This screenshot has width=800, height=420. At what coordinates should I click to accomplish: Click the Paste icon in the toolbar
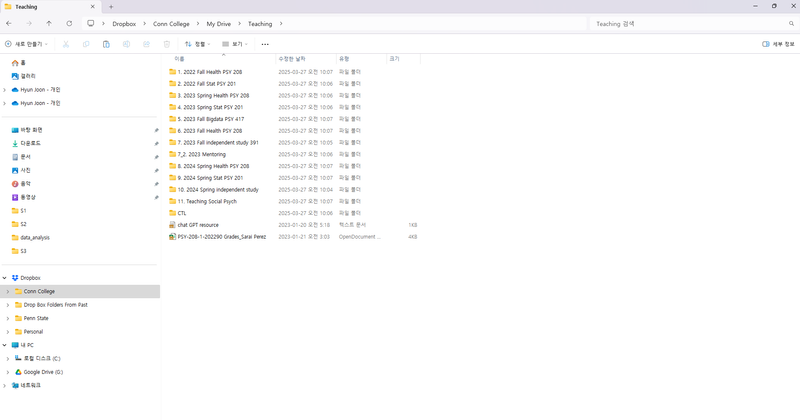click(x=106, y=44)
